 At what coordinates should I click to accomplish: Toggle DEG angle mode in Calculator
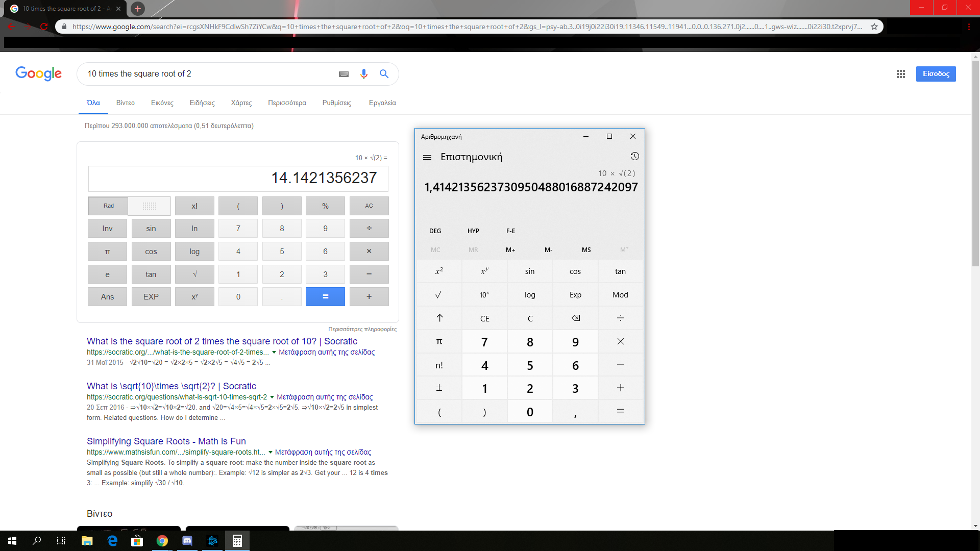pyautogui.click(x=435, y=231)
